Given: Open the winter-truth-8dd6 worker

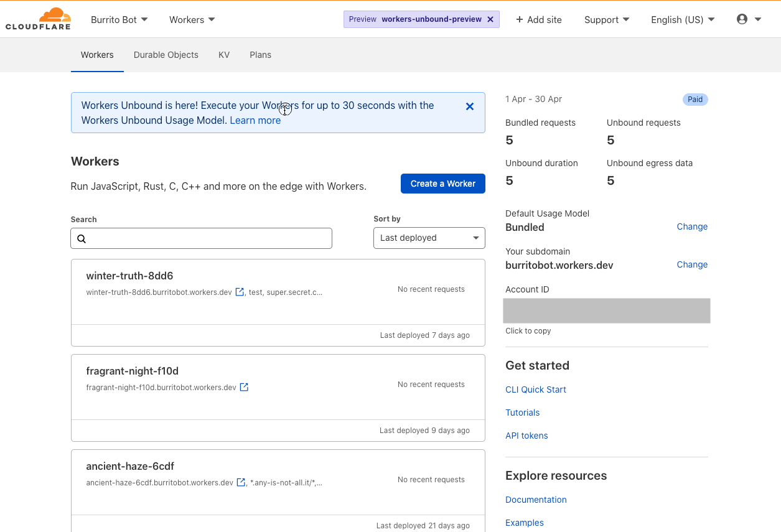Looking at the screenshot, I should click(x=129, y=276).
